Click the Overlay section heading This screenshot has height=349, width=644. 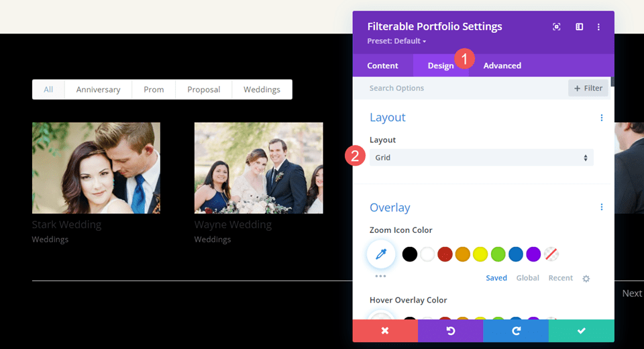coord(390,207)
